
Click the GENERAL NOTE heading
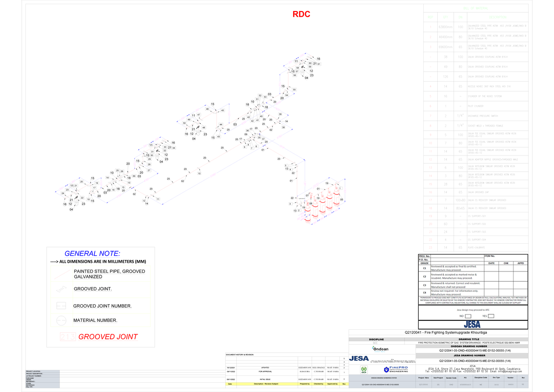[x=92, y=253]
